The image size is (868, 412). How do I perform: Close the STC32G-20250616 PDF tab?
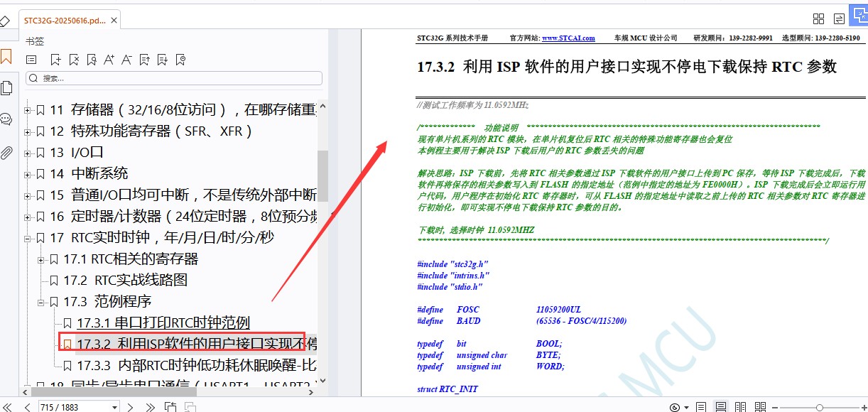113,21
